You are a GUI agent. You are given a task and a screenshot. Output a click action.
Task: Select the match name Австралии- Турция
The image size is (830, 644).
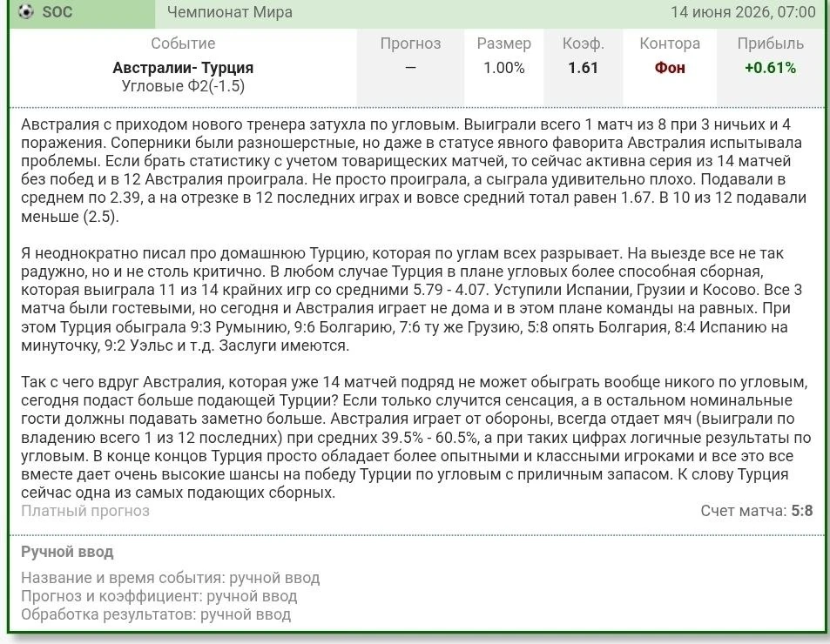pyautogui.click(x=183, y=68)
